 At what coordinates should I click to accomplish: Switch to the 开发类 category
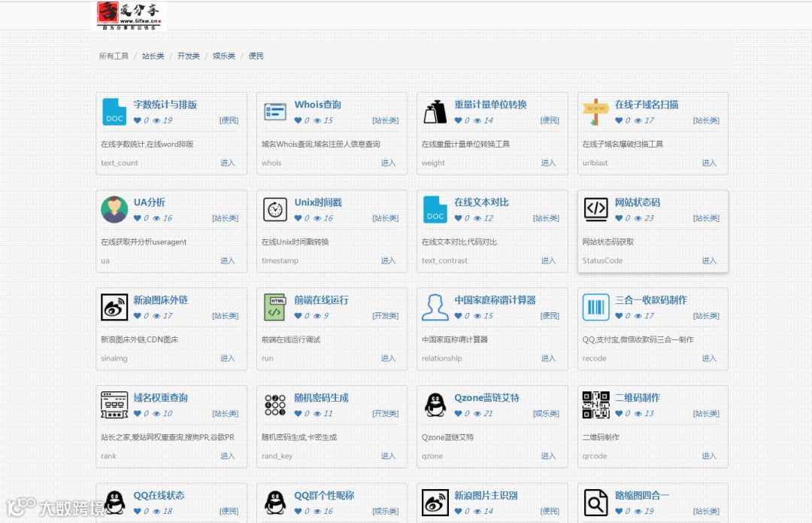(x=189, y=56)
